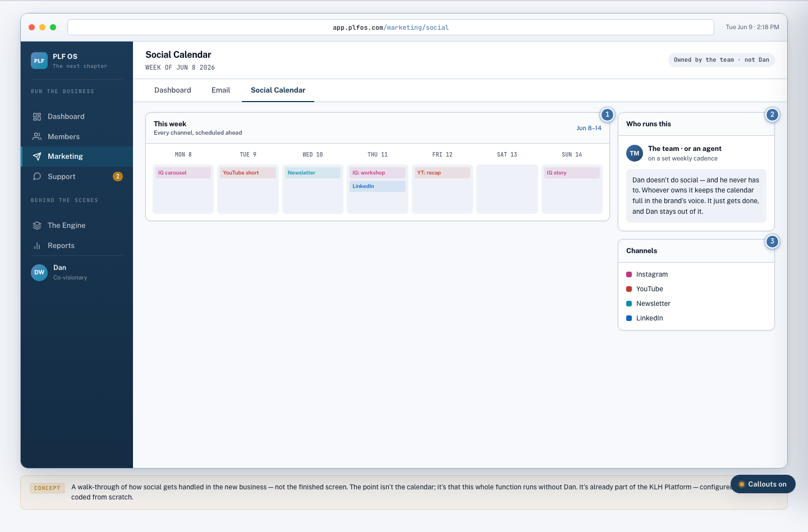Viewport: 808px width, 532px height.
Task: Click The team · or an agent text
Action: (x=685, y=149)
